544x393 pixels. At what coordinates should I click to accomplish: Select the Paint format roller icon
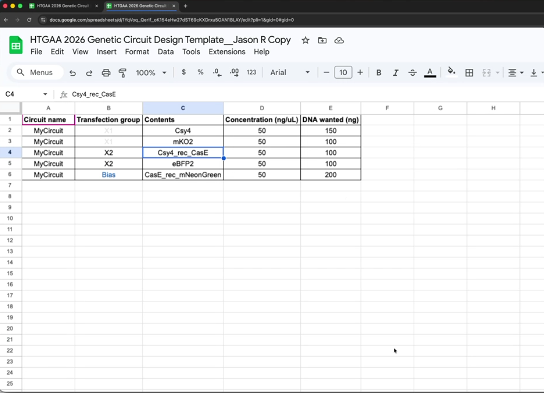pyautogui.click(x=122, y=73)
